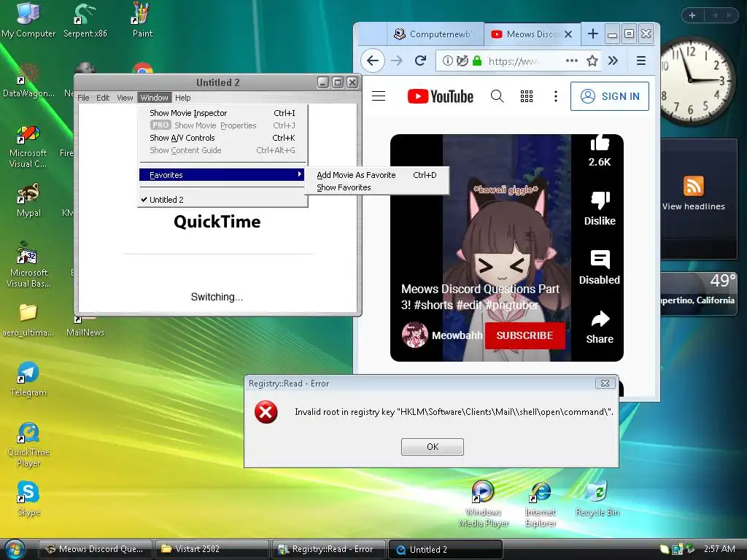Click the browser back arrow button
Viewport: 747px width, 560px height.
tap(373, 61)
